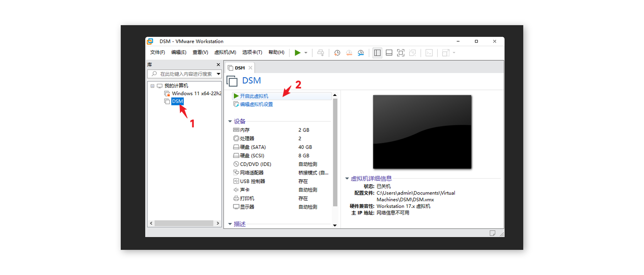Click the Workstation 17.x 虚拟机 compatibility value
This screenshot has height=275, width=644.
pyautogui.click(x=404, y=206)
